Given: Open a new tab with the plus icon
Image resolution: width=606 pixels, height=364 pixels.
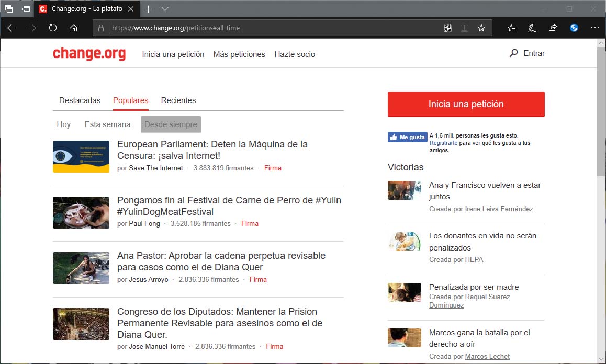Looking at the screenshot, I should [x=148, y=9].
